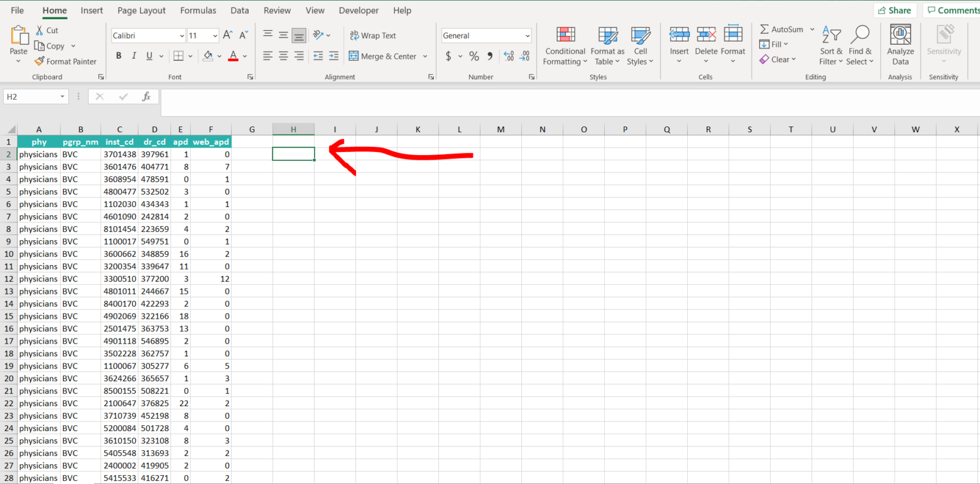Expand the Fill Color dropdown arrow
Screen dimensions: 980x484
(x=219, y=56)
